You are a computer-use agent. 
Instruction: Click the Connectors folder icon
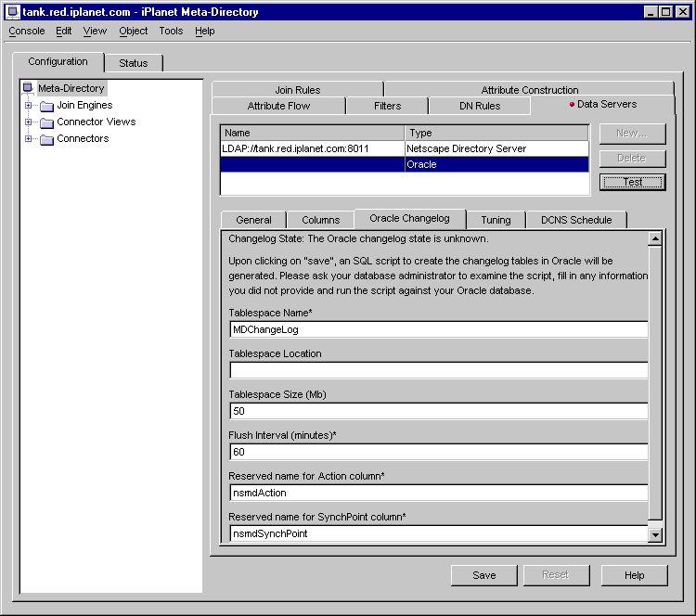tap(46, 139)
